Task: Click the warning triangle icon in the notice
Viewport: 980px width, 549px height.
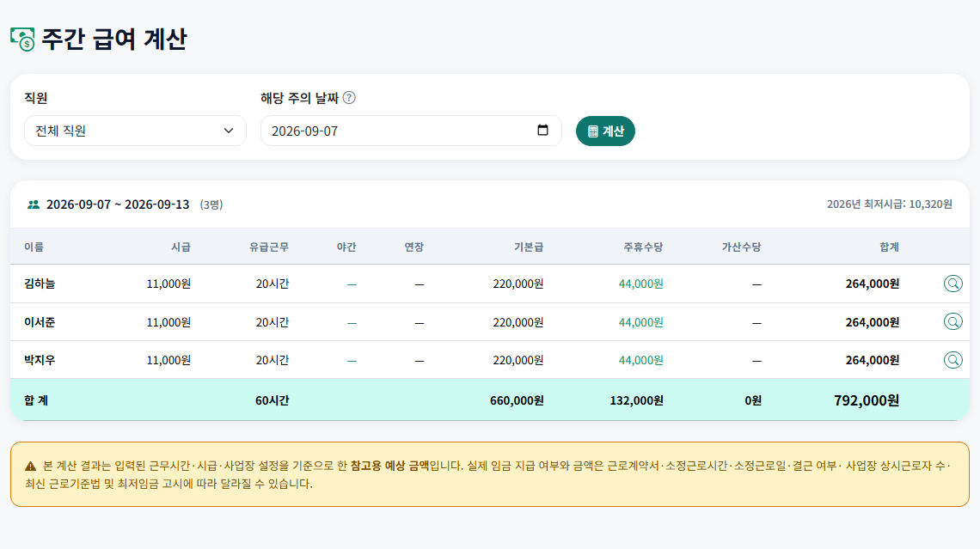Action: coord(30,466)
